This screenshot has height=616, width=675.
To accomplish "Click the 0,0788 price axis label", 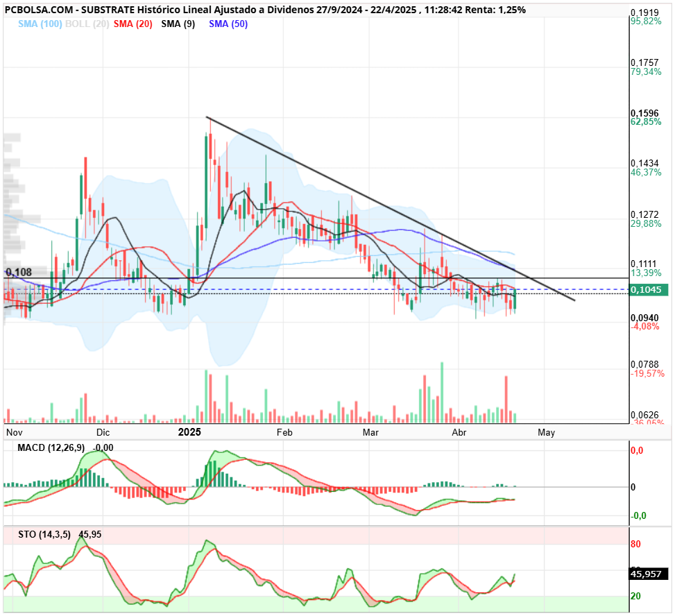I will 645,365.
